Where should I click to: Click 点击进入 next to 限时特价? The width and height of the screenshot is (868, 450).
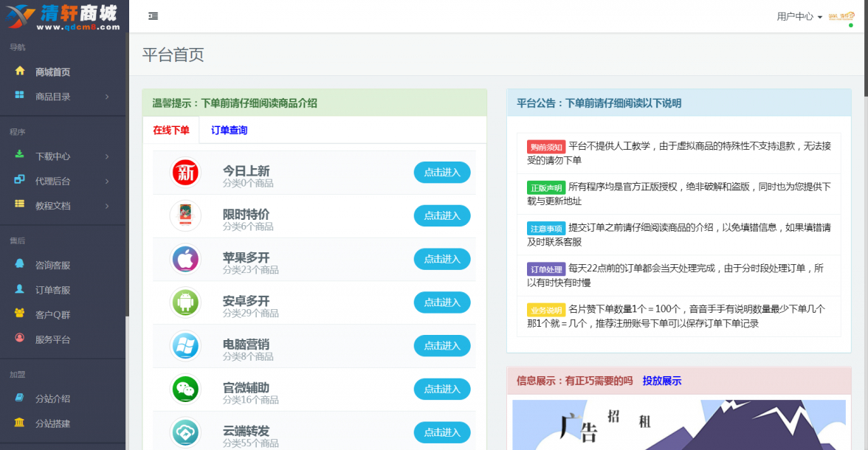[441, 215]
